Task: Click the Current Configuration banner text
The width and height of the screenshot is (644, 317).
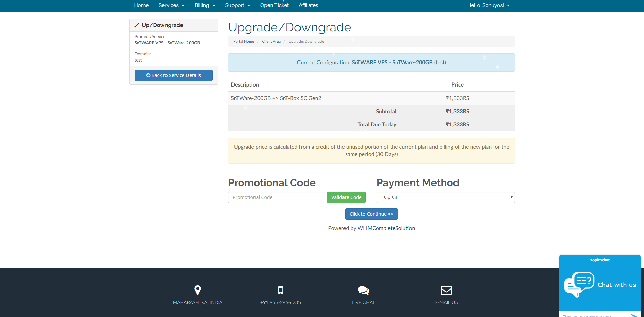Action: (x=372, y=63)
